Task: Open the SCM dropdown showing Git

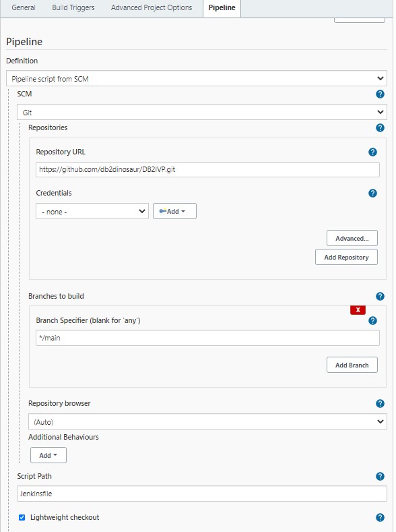Action: (x=202, y=112)
